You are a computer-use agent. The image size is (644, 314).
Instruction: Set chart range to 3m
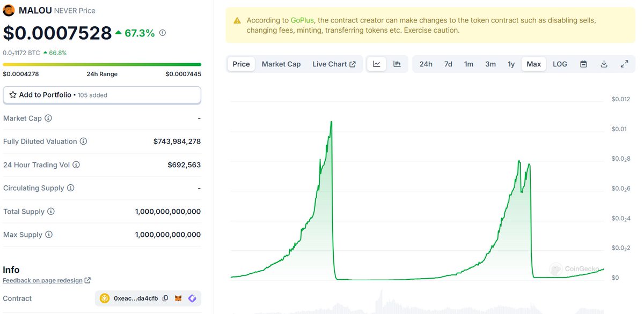[x=491, y=64]
